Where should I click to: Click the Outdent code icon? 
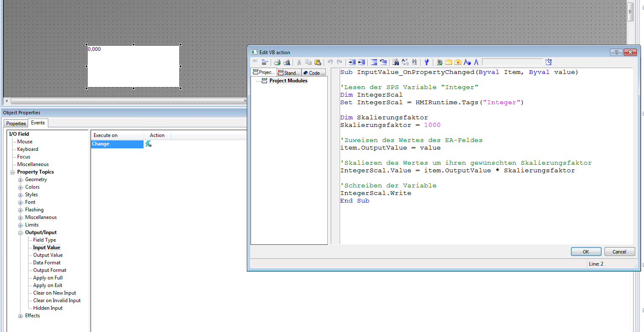(361, 62)
